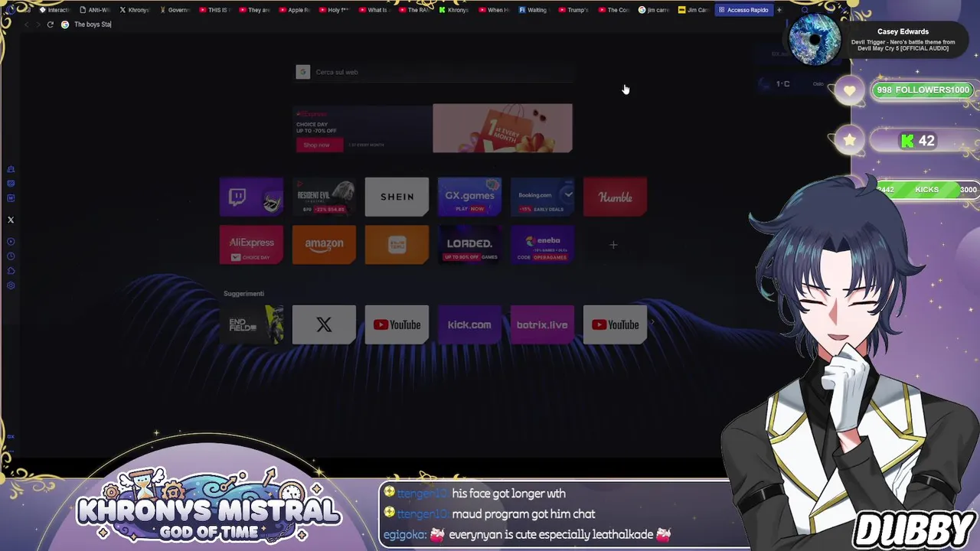Open X suggestion tile
The height and width of the screenshot is (551, 980).
[x=324, y=325]
